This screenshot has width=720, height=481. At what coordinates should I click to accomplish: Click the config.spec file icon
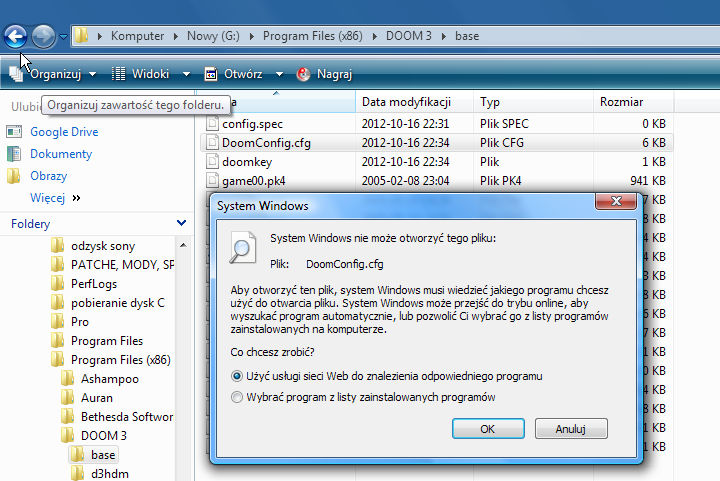coord(212,123)
